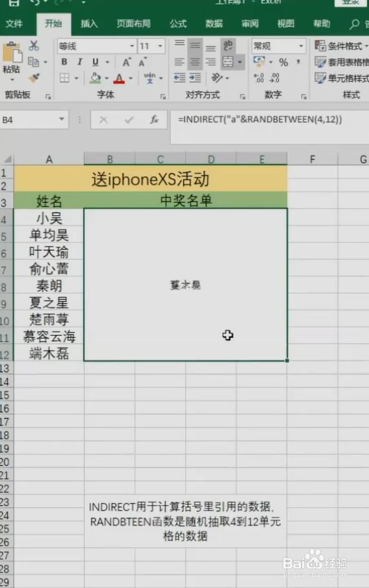Switch to the 数据 tab
The image size is (369, 588).
coord(214,24)
